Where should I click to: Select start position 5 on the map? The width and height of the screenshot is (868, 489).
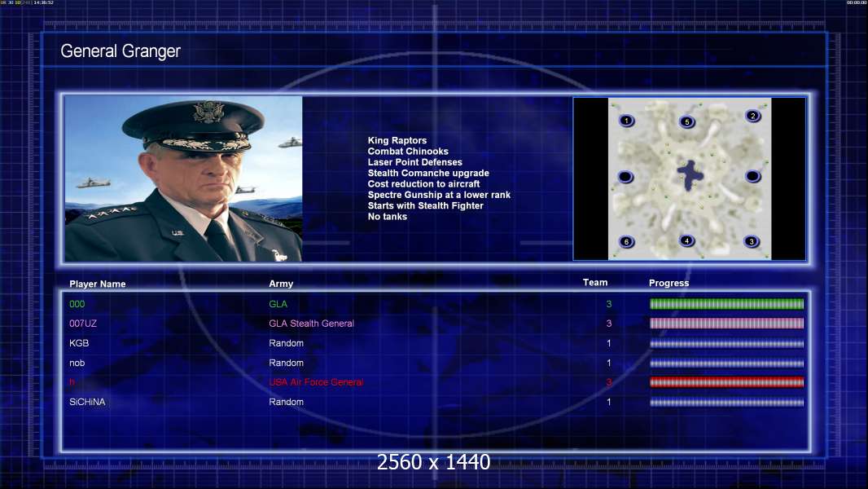687,121
